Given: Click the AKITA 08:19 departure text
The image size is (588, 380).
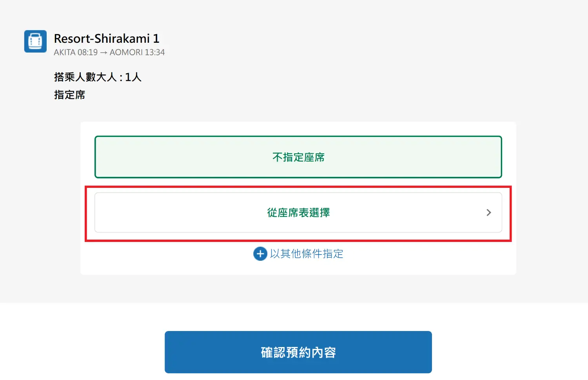Looking at the screenshot, I should (76, 53).
